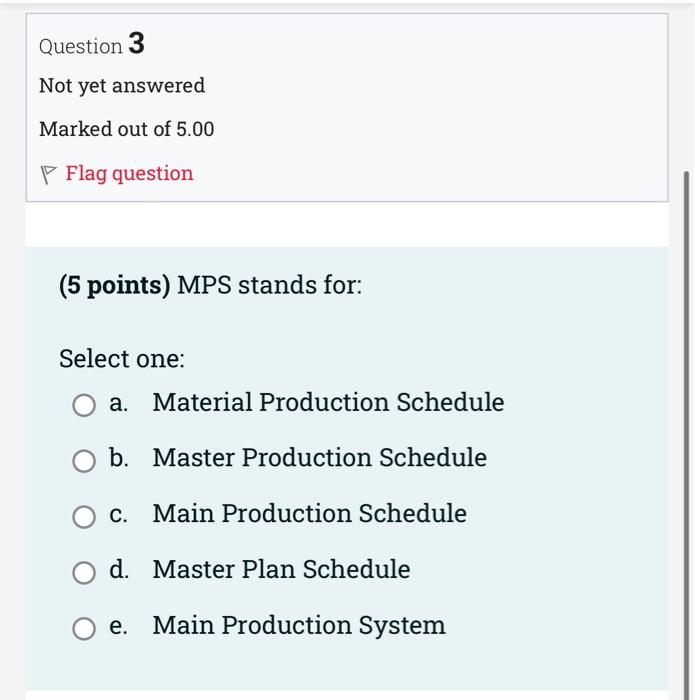The height and width of the screenshot is (700, 695).
Task: Click the 'Material Production Schedule' answer text
Action: pos(328,402)
